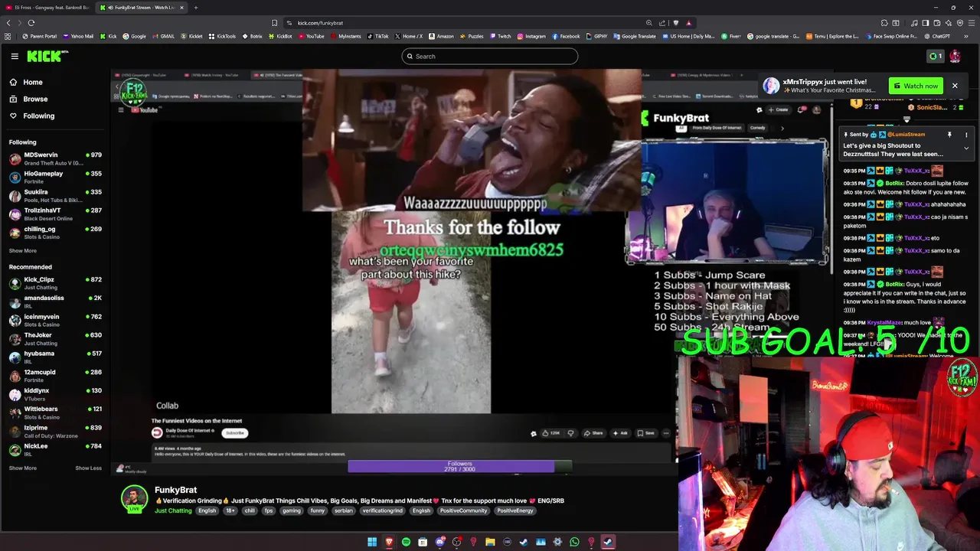Select the verificationgrind stream tag
This screenshot has height=551, width=980.
click(x=382, y=510)
